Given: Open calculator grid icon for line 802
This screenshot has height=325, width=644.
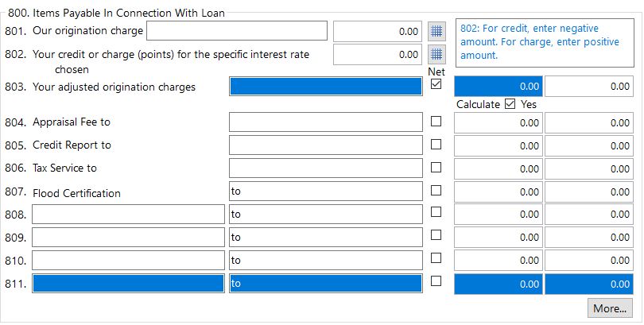Looking at the screenshot, I should (436, 55).
